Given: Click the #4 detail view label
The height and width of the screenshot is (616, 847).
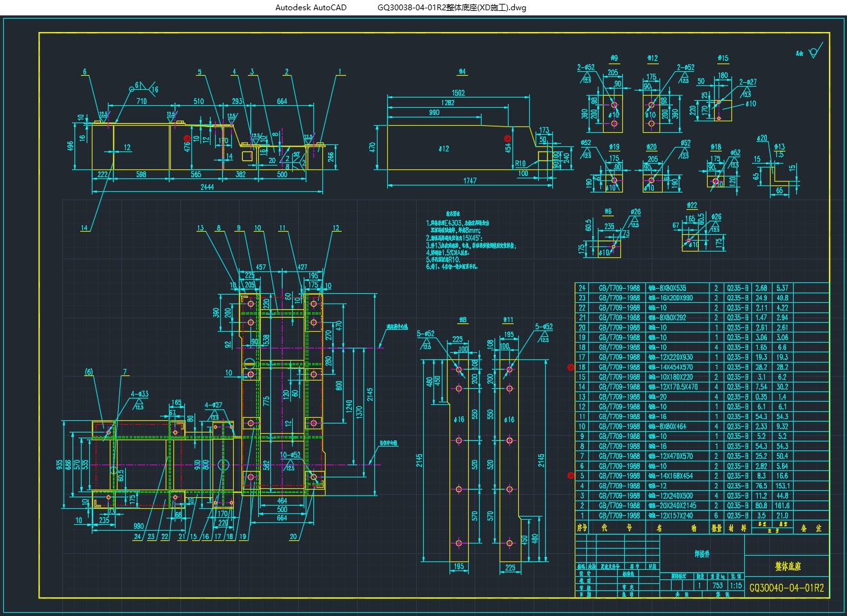Looking at the screenshot, I should (x=462, y=72).
